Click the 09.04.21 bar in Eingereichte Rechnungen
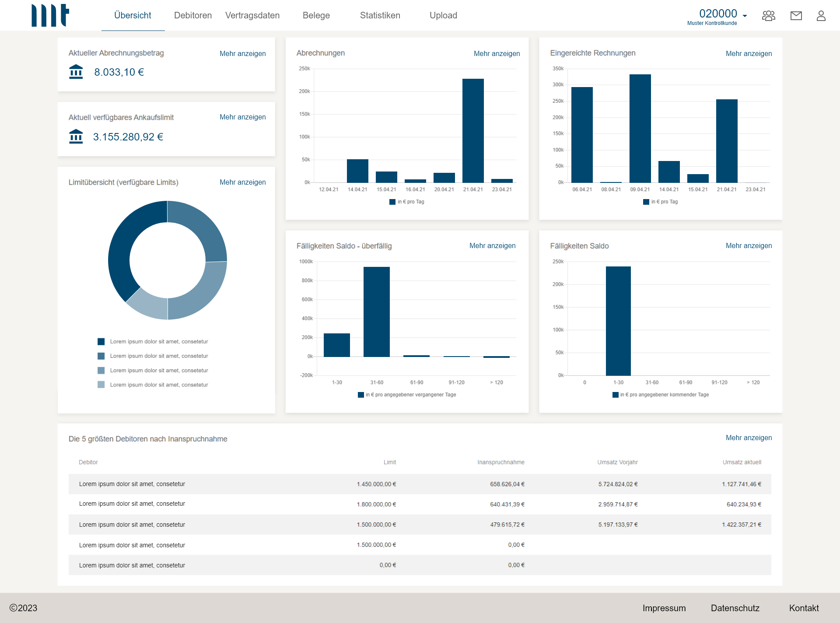The image size is (840, 623). tap(640, 128)
